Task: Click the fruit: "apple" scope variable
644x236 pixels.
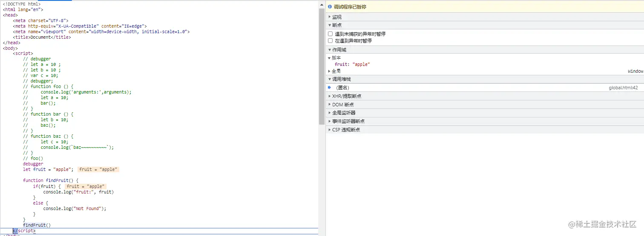Action: pyautogui.click(x=352, y=65)
